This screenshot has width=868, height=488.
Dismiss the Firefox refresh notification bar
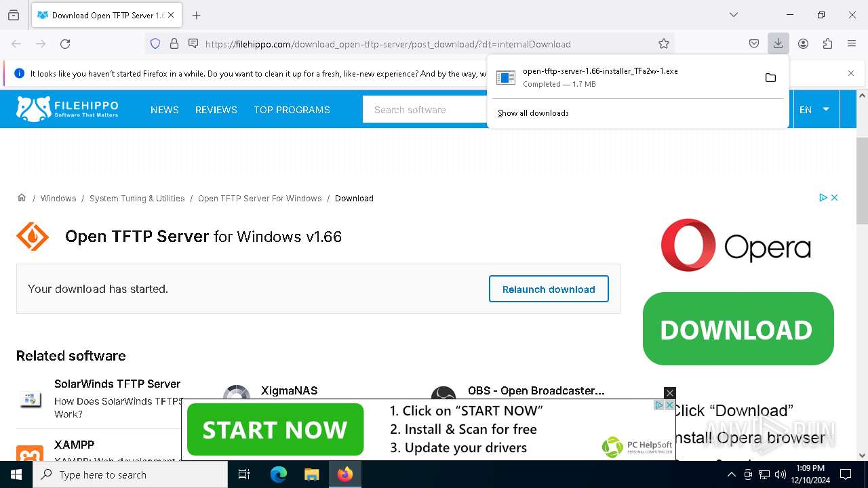point(851,73)
